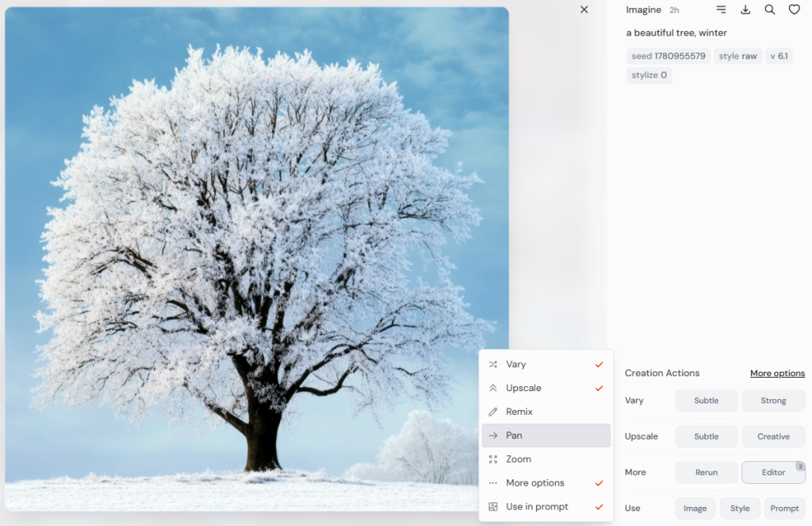Click the search magnifier icon
The height and width of the screenshot is (526, 812).
(770, 10)
